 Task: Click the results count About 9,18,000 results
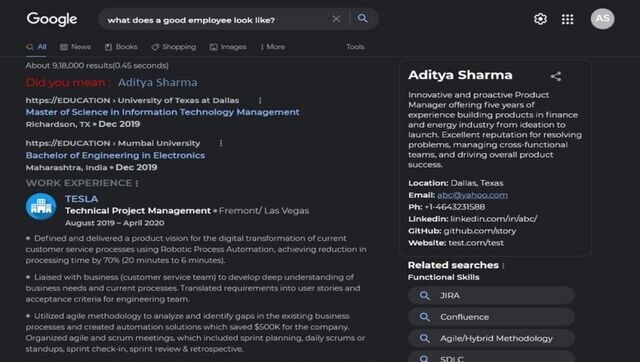pos(97,66)
